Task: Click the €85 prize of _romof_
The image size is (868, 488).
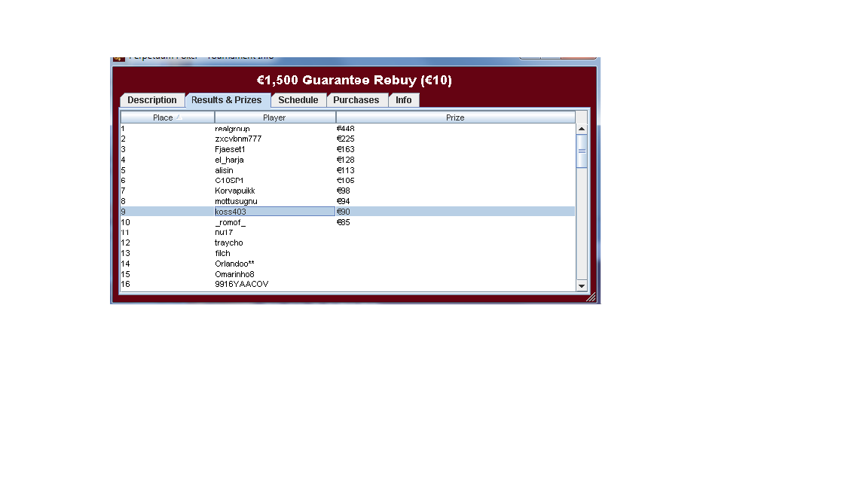Action: [x=344, y=222]
